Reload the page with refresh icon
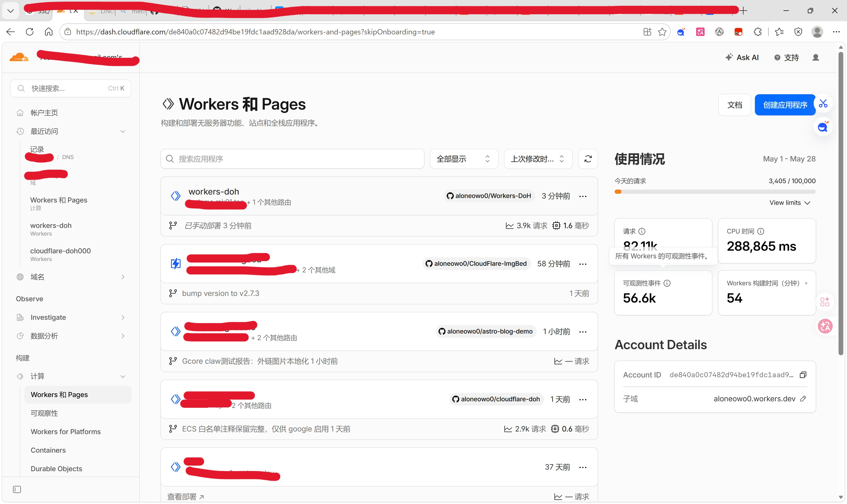This screenshot has width=847, height=504. click(x=30, y=32)
